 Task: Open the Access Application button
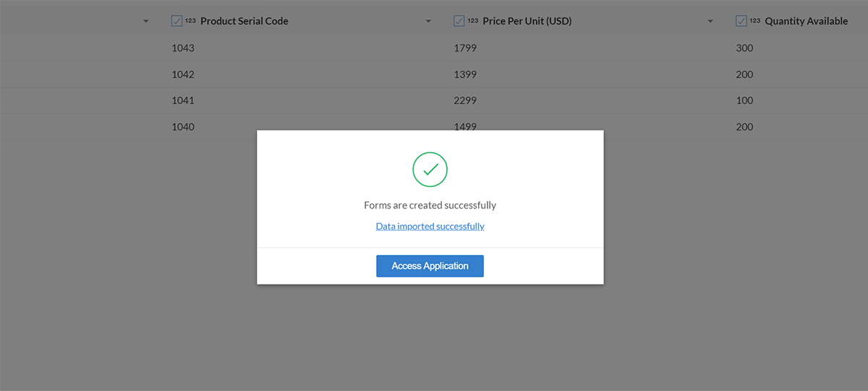coord(430,266)
